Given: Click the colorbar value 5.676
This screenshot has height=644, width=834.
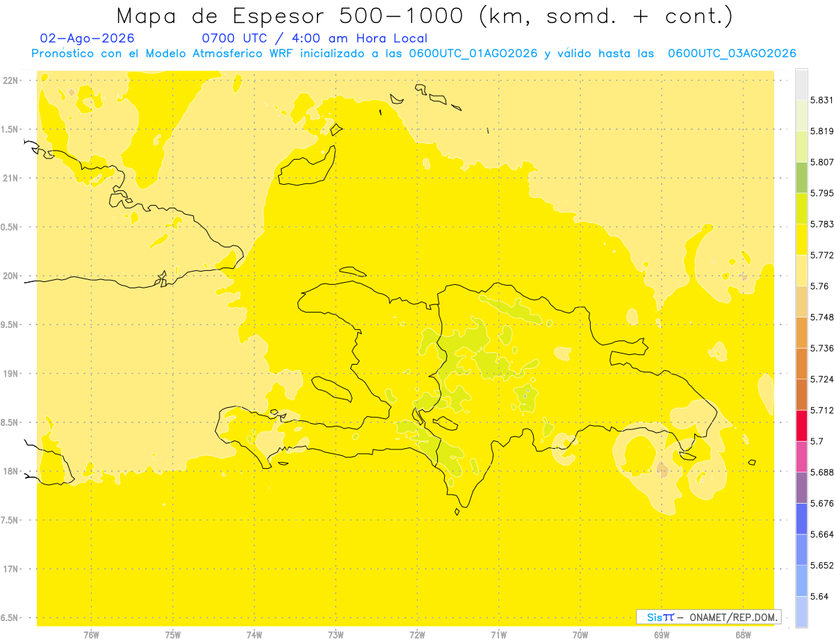Looking at the screenshot, I should (x=821, y=503).
